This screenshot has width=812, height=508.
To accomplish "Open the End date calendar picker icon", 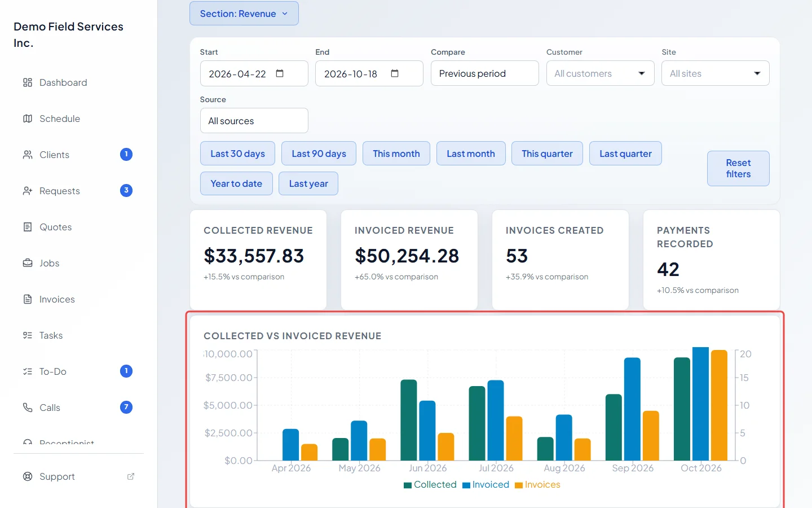I will tap(395, 73).
